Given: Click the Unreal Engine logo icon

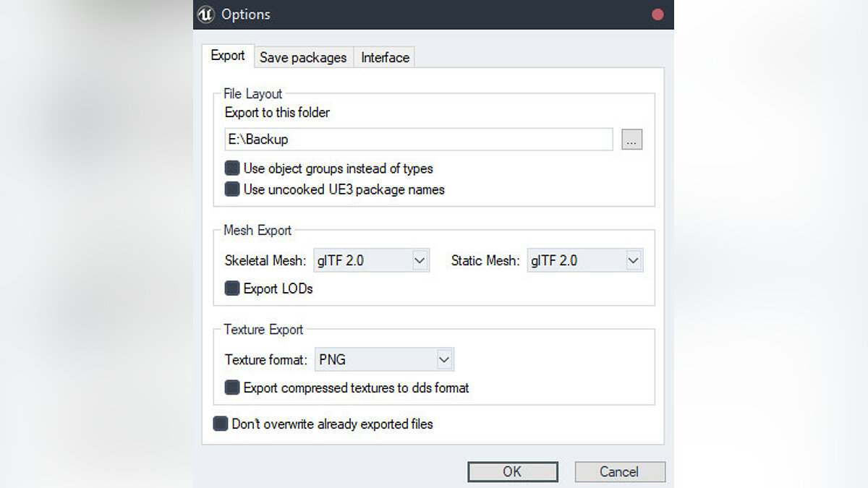Looking at the screenshot, I should 206,14.
